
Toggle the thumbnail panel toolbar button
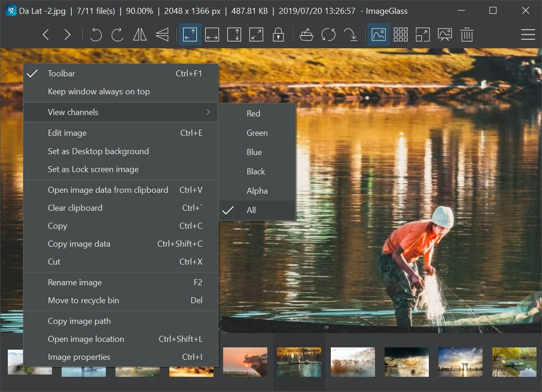pos(378,35)
